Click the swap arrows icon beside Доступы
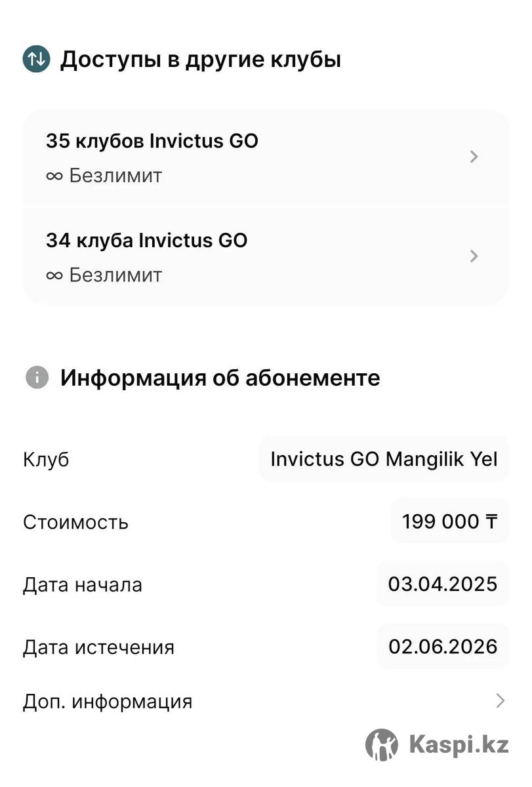Image resolution: width=532 pixels, height=787 pixels. point(37,59)
